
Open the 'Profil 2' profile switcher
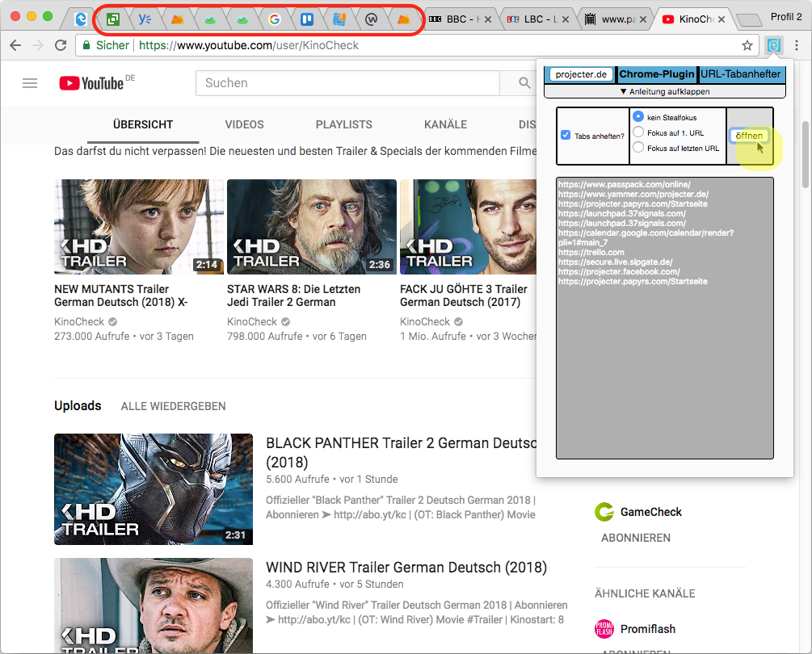(785, 16)
